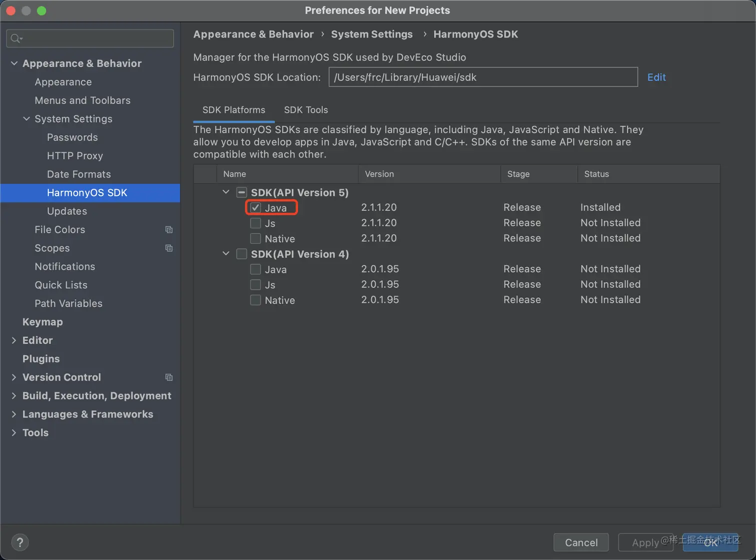Collapse the SDK(API Version 4) group

pyautogui.click(x=226, y=254)
